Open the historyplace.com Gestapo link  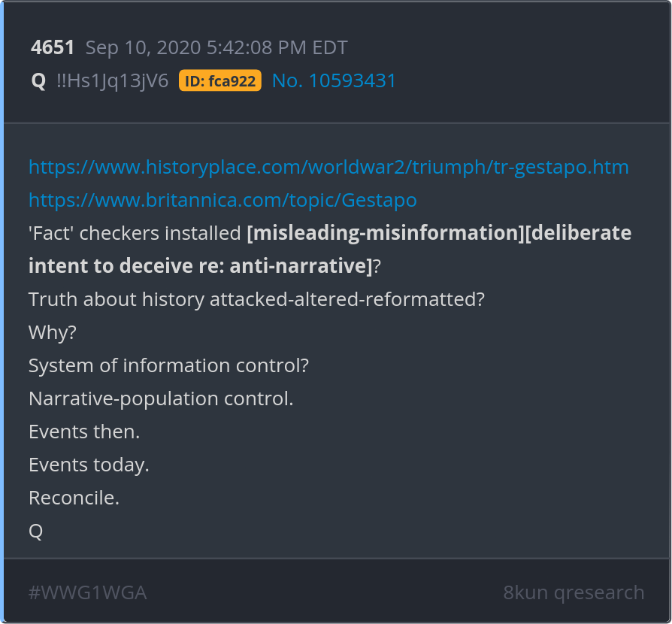328,167
